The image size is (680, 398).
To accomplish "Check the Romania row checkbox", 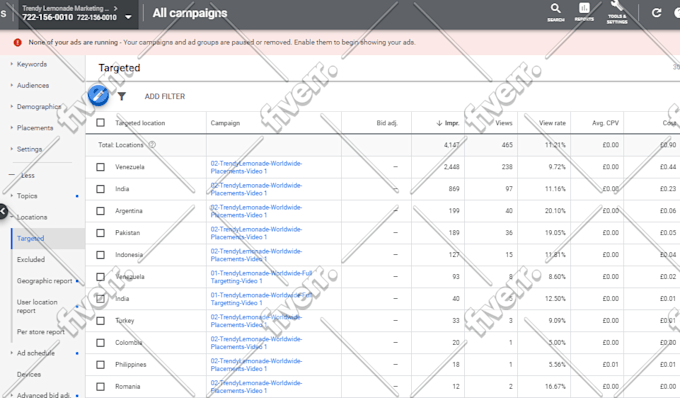I will pos(101,386).
